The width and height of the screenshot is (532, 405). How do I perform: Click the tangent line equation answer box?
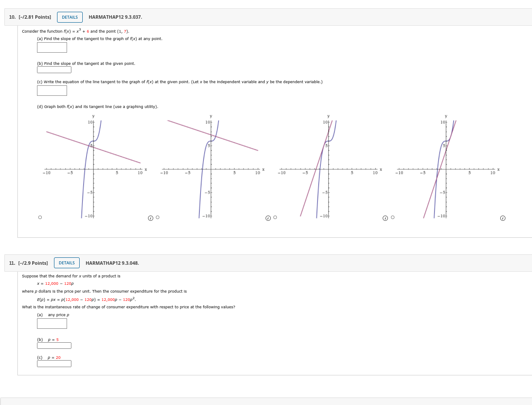(x=52, y=91)
